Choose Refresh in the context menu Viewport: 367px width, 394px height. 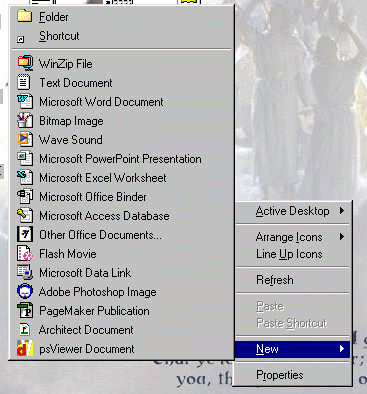coord(293,280)
